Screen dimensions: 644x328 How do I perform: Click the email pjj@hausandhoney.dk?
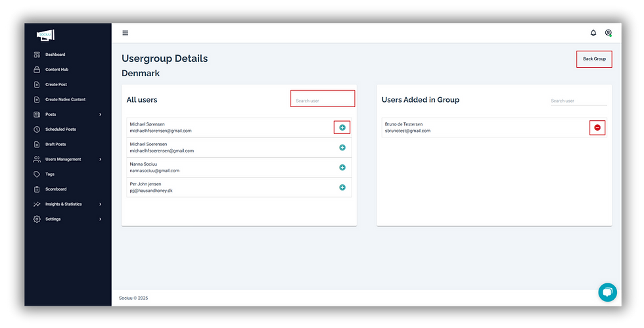coord(151,191)
